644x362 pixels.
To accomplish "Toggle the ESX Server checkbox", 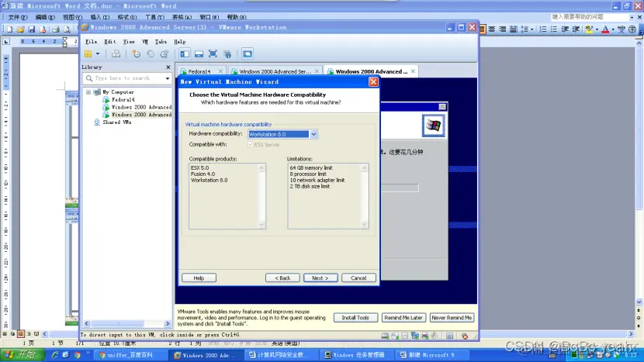I will (x=251, y=144).
